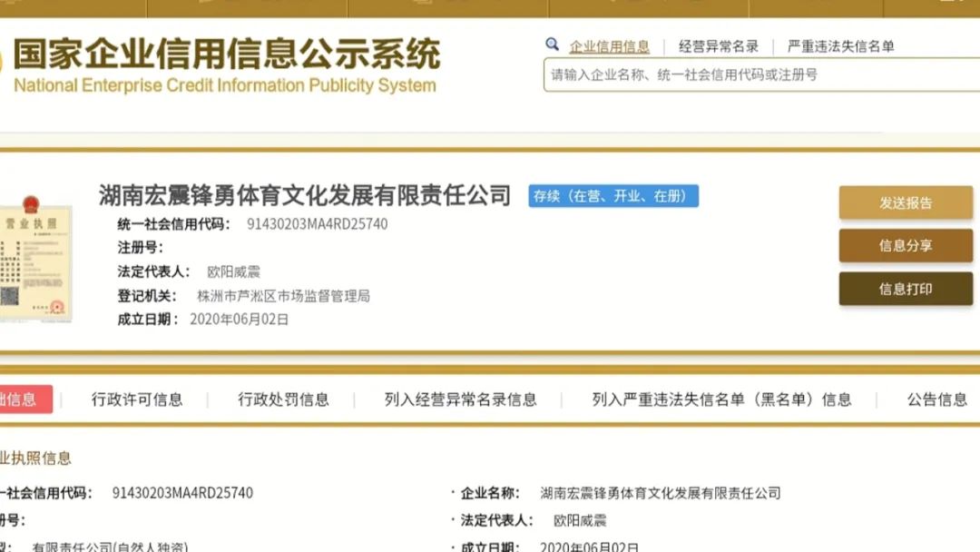Viewport: 980px width, 552px height.
Task: Click the 发送报告 button
Action: pyautogui.click(x=906, y=202)
